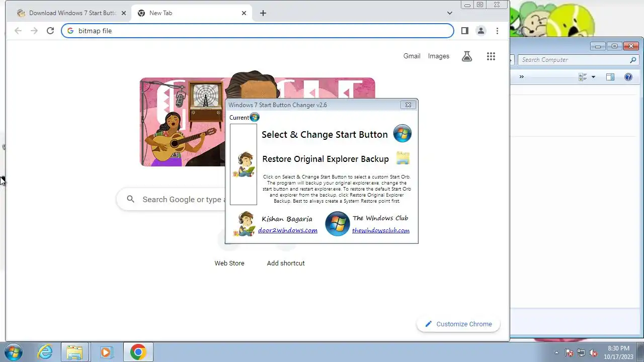Show hidden tray icons arrow
Image resolution: width=644 pixels, height=362 pixels.
click(x=556, y=352)
